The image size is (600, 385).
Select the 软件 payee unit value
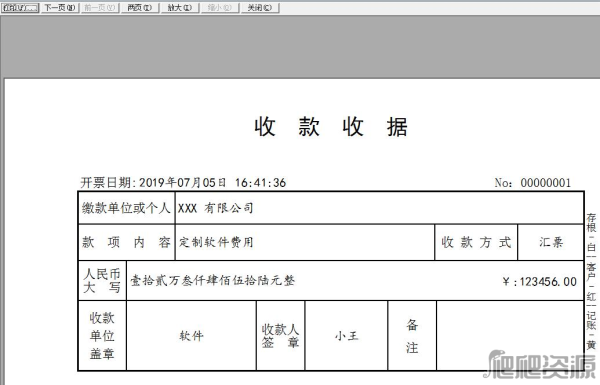coord(191,336)
